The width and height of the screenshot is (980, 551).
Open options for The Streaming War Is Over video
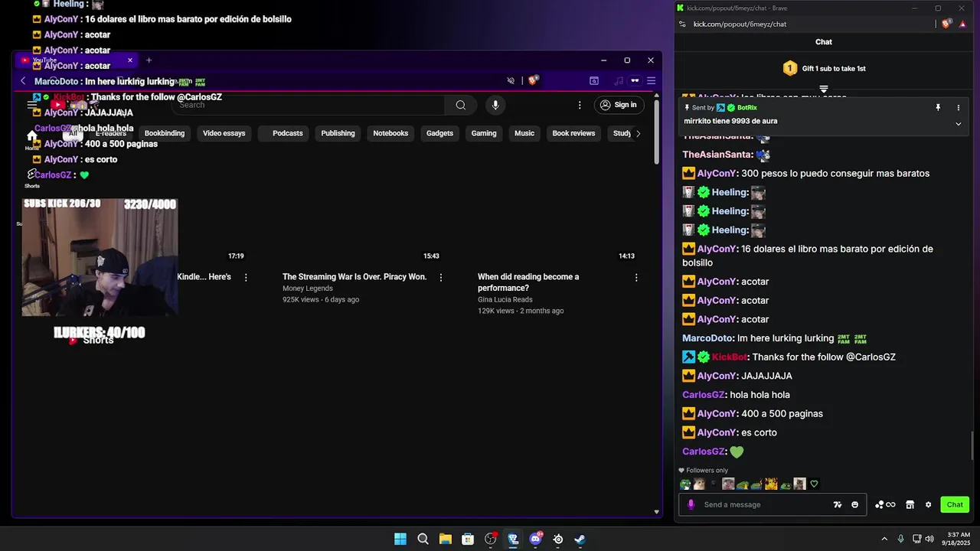(441, 277)
